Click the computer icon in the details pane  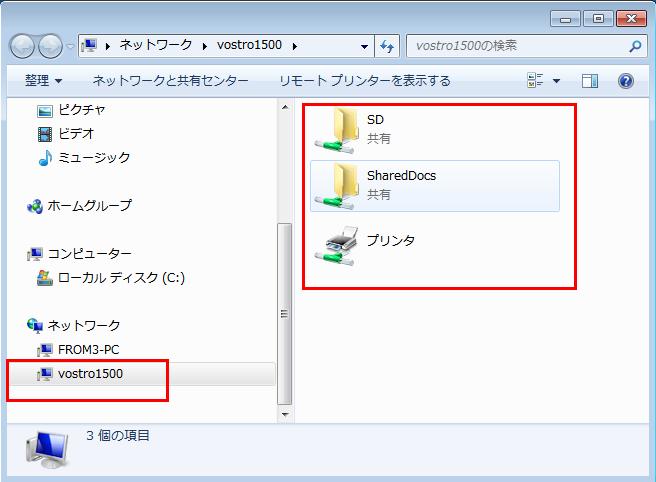(x=46, y=450)
